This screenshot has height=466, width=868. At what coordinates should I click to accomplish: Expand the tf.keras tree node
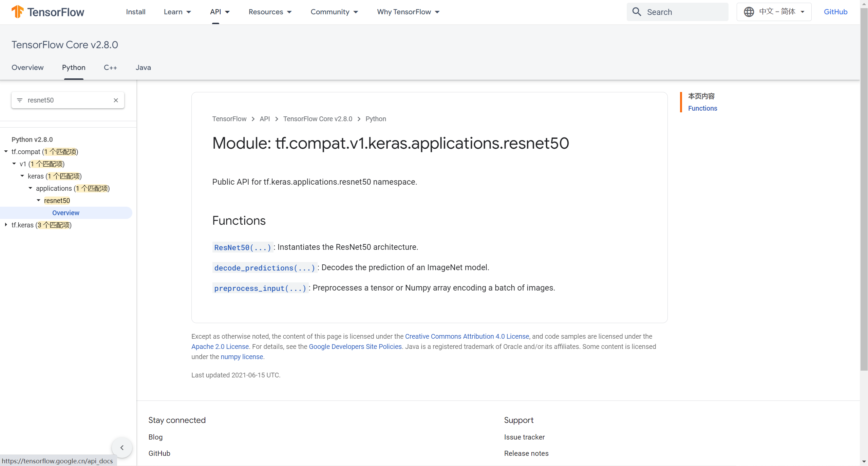[6, 225]
